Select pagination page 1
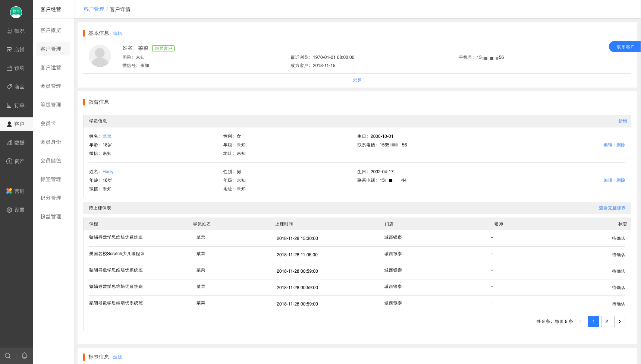Viewport: 641px width, 364px height. click(594, 322)
